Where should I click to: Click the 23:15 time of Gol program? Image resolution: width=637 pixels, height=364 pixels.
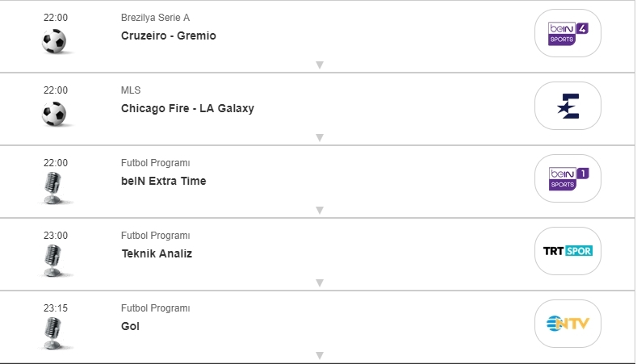tap(56, 308)
